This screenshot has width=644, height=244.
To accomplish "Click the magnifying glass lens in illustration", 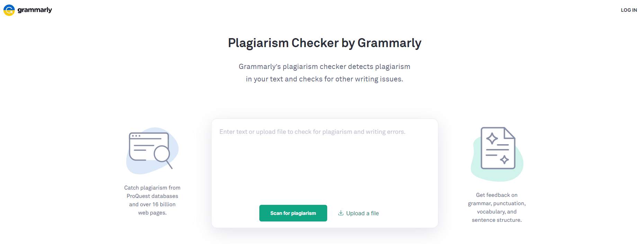I will [162, 154].
